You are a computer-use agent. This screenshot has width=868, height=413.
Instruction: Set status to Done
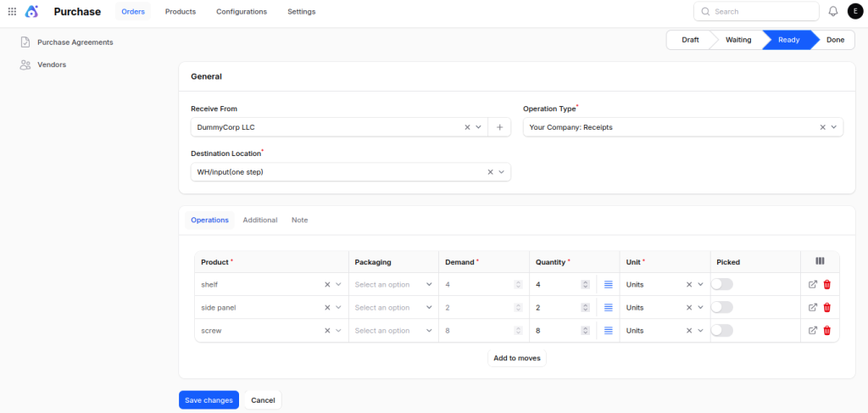click(835, 40)
